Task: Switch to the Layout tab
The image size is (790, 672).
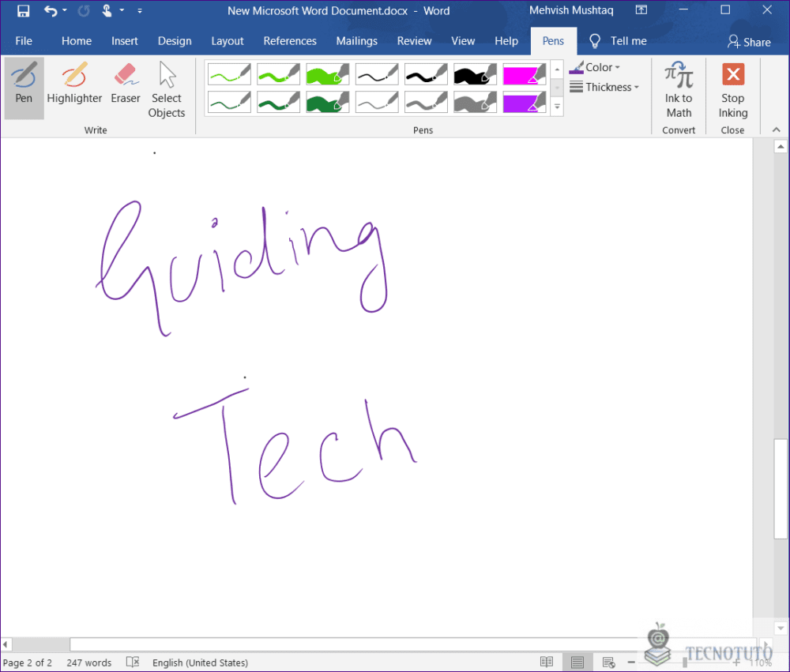Action: 228,41
